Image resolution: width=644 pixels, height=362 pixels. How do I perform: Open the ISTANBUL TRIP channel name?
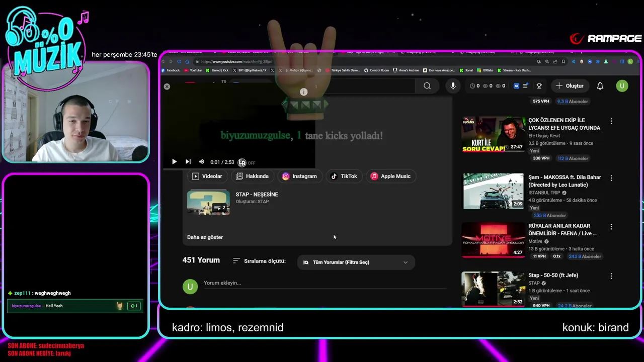click(544, 193)
